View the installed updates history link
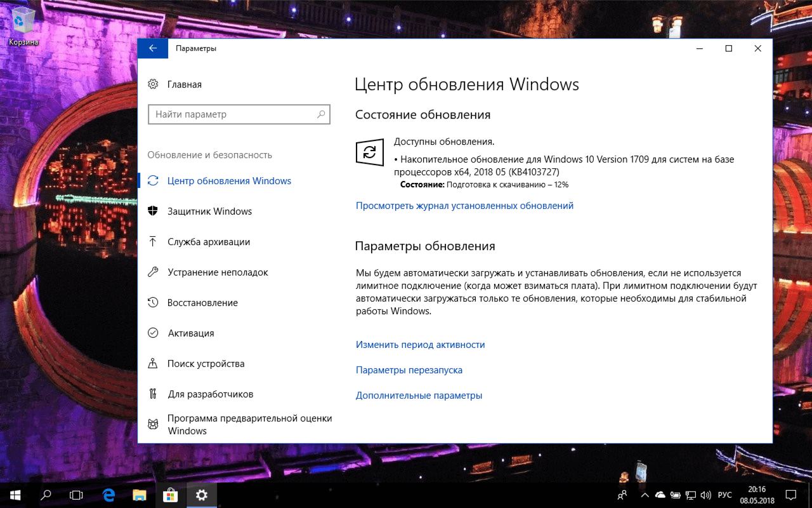 (464, 205)
